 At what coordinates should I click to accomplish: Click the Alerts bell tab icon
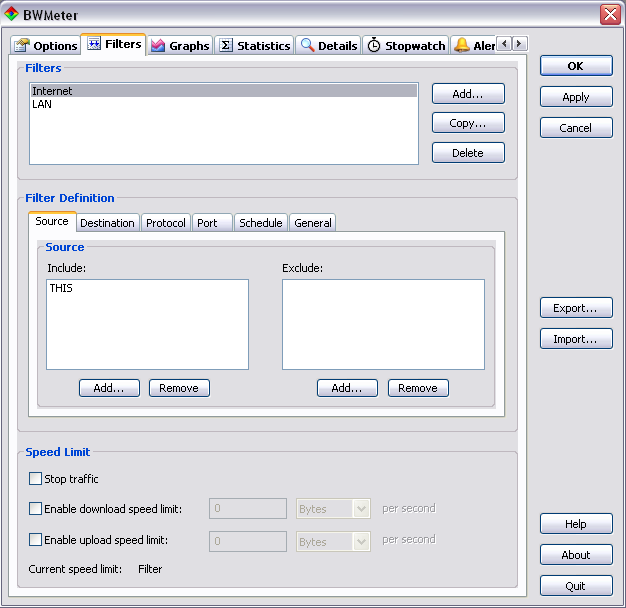point(462,46)
